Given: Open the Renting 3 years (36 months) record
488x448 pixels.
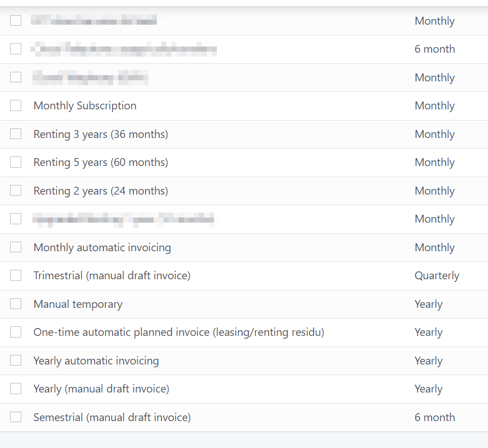Looking at the screenshot, I should (x=101, y=134).
